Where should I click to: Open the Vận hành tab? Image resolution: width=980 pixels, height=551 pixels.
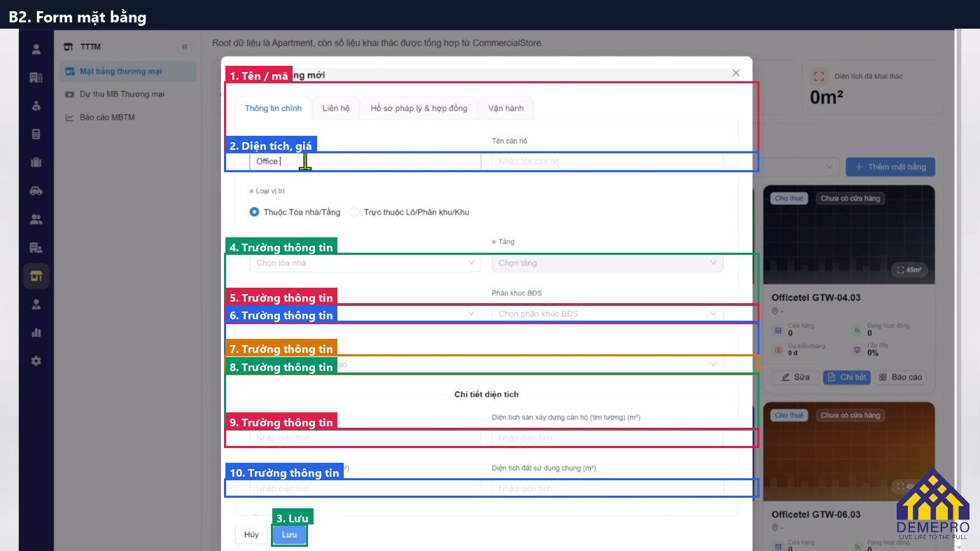(x=505, y=108)
